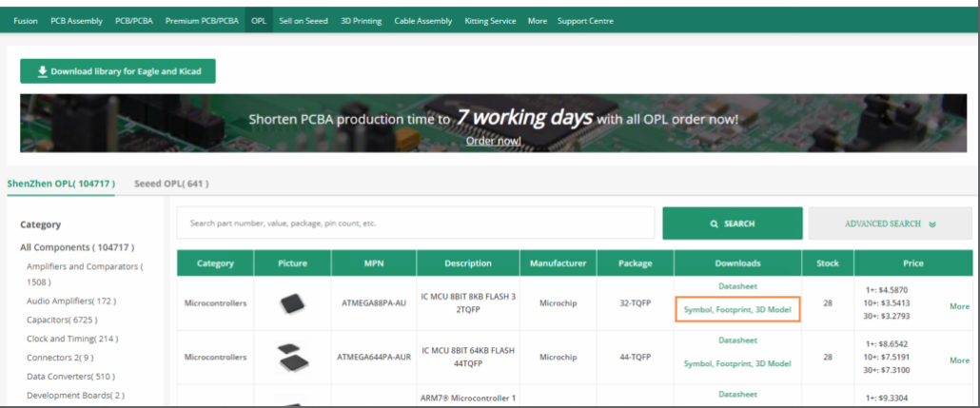This screenshot has width=980, height=408.
Task: Open the Datasheet link for ATMEGA88PA-AU
Action: tap(737, 286)
